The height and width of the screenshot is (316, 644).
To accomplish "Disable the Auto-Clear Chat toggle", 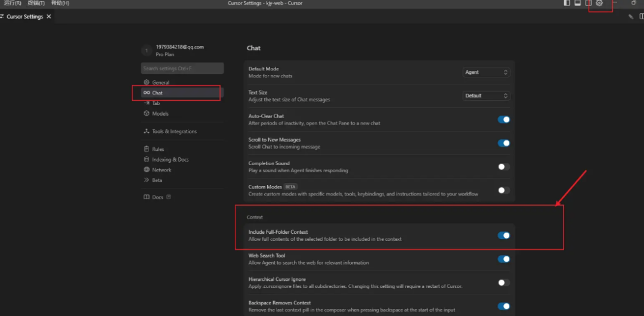I will tap(504, 119).
